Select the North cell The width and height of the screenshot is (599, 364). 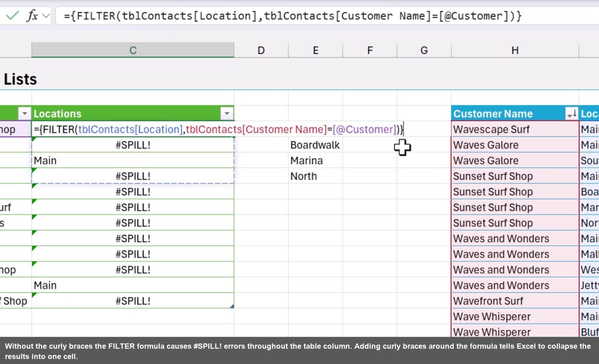pyautogui.click(x=316, y=176)
